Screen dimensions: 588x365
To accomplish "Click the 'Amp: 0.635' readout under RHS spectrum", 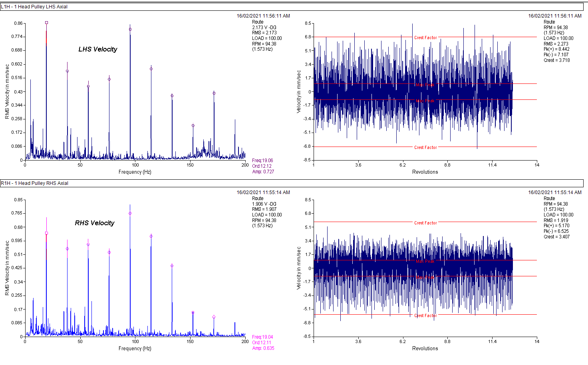I will [x=263, y=348].
